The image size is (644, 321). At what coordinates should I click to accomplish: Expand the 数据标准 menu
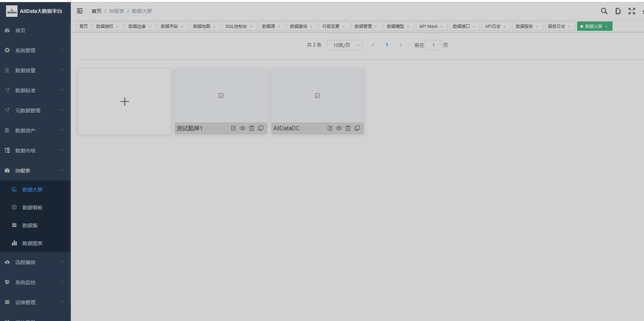(35, 91)
